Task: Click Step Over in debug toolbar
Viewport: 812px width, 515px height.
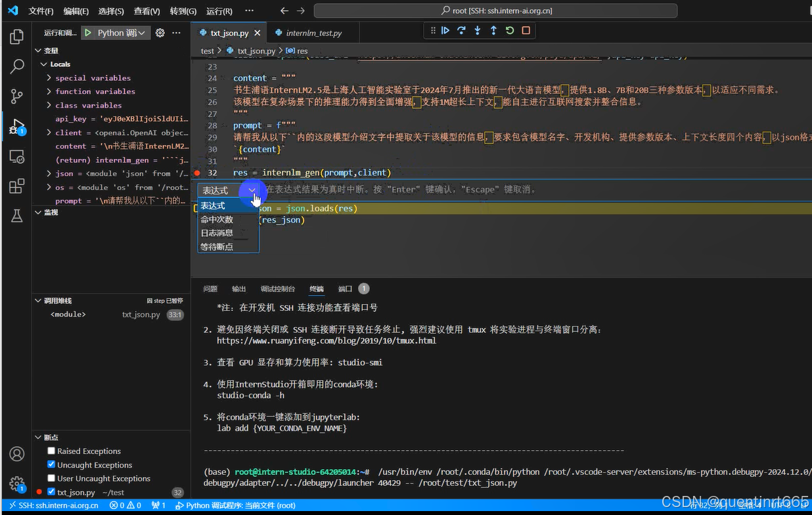Action: (461, 30)
